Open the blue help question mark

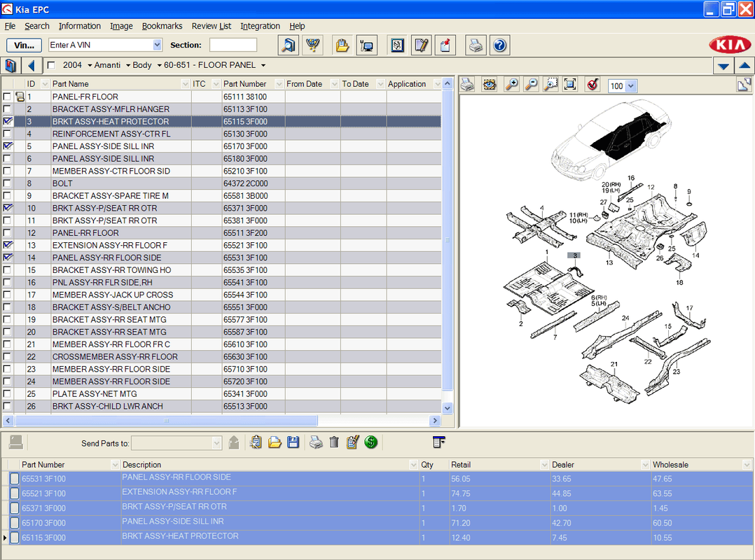pyautogui.click(x=500, y=45)
